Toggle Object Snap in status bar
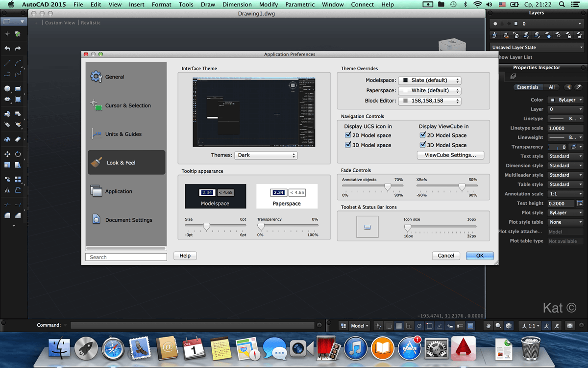 point(429,325)
